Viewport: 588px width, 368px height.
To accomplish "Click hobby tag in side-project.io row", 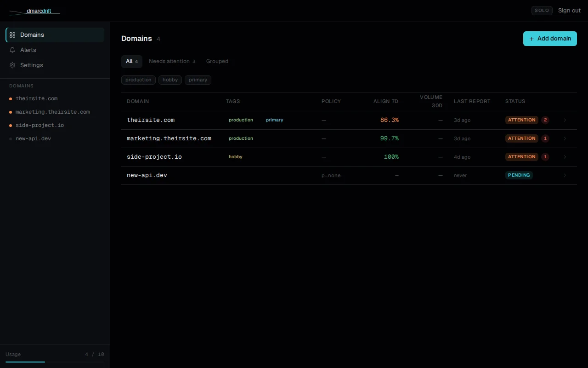I will (236, 157).
